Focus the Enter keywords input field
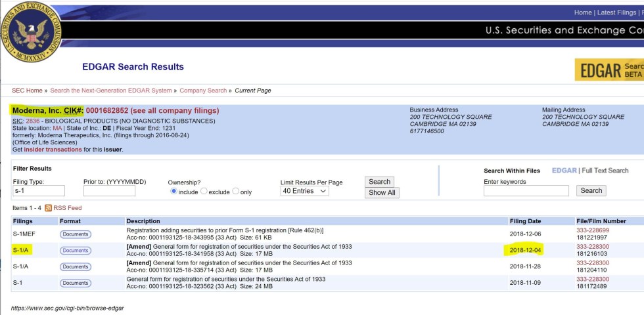 pyautogui.click(x=526, y=191)
